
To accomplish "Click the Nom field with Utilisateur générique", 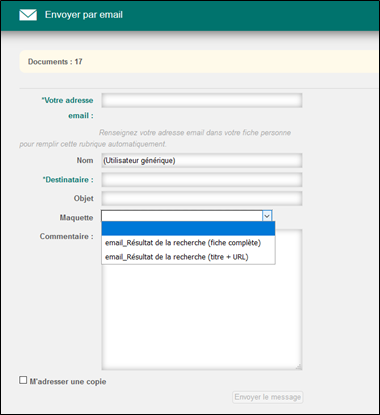I will coord(202,161).
